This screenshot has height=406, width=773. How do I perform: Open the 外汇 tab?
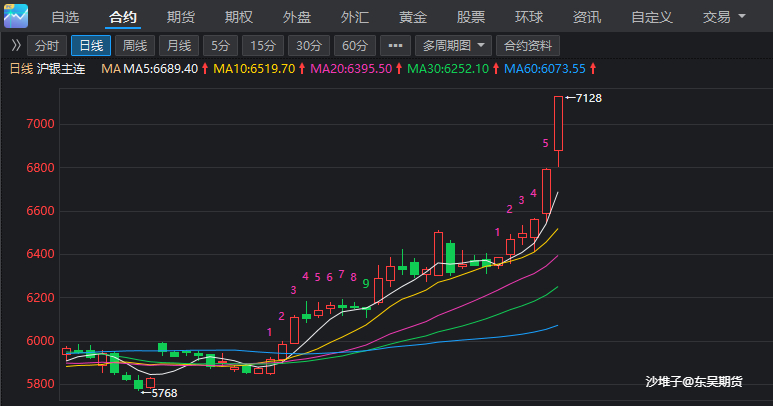click(x=355, y=17)
